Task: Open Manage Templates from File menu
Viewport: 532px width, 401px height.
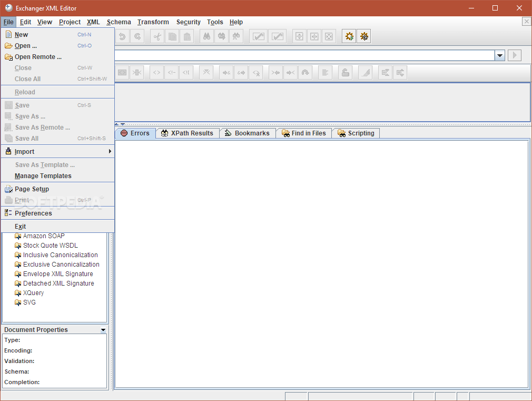Action: pyautogui.click(x=58, y=176)
